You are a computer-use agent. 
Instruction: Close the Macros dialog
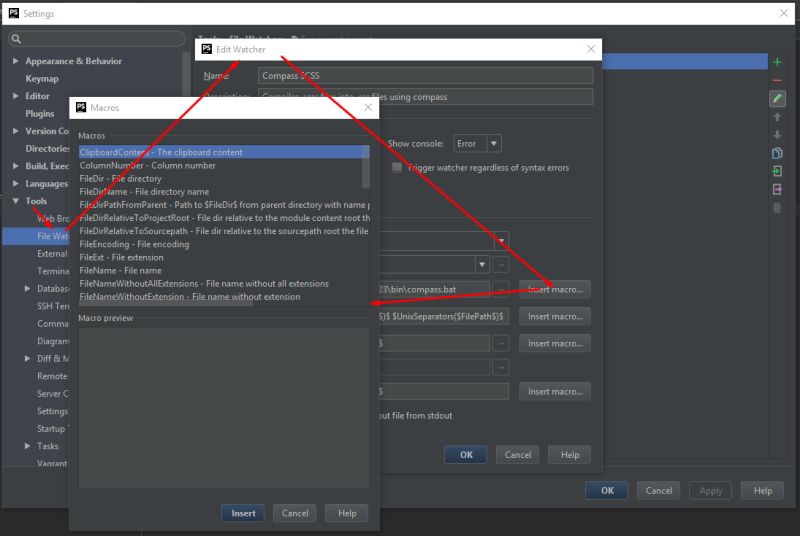(368, 107)
